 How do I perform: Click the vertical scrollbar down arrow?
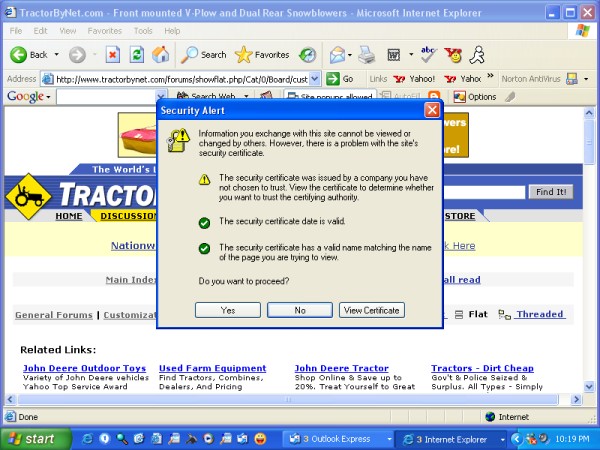point(589,386)
